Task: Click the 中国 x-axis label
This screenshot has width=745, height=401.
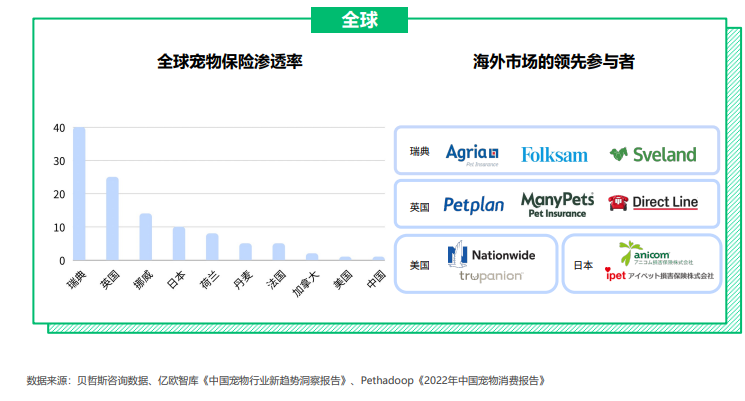Action: [376, 279]
